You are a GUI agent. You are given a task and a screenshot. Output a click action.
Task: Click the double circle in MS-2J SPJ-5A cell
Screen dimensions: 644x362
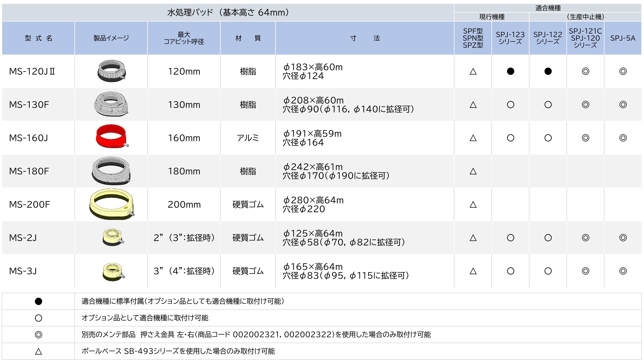(623, 238)
